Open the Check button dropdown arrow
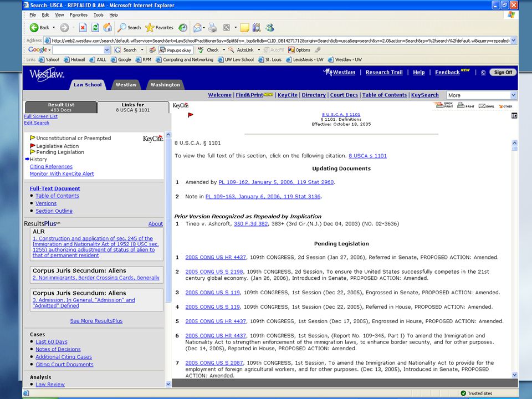This screenshot has height=399, width=532. tap(224, 50)
